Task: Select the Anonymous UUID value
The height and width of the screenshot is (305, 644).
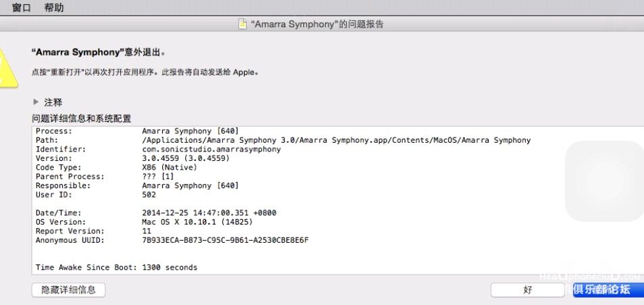Action: click(x=225, y=240)
